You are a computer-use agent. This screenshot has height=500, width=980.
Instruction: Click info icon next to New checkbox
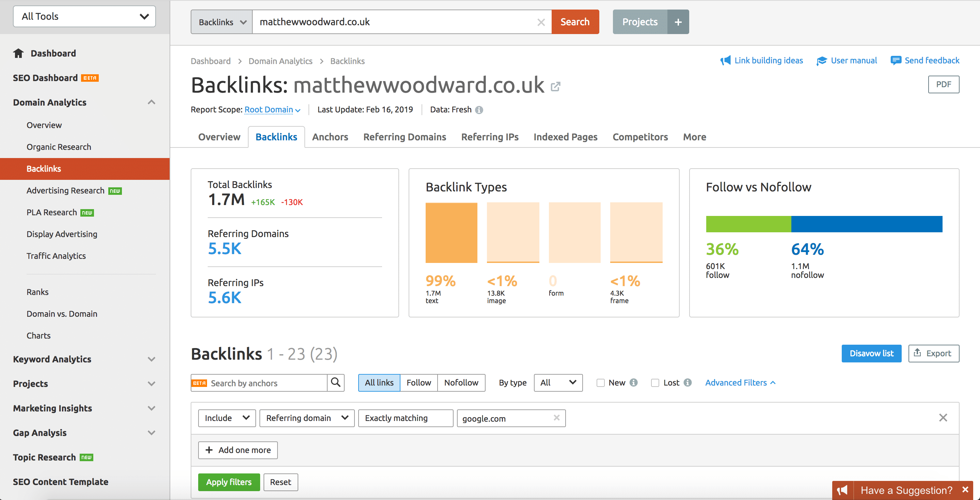coord(633,382)
